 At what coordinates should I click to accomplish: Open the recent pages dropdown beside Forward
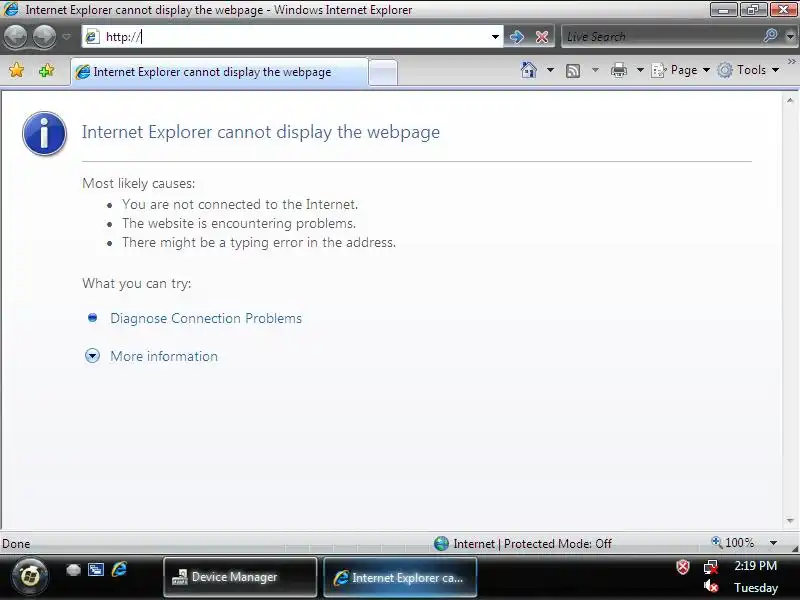pyautogui.click(x=67, y=37)
